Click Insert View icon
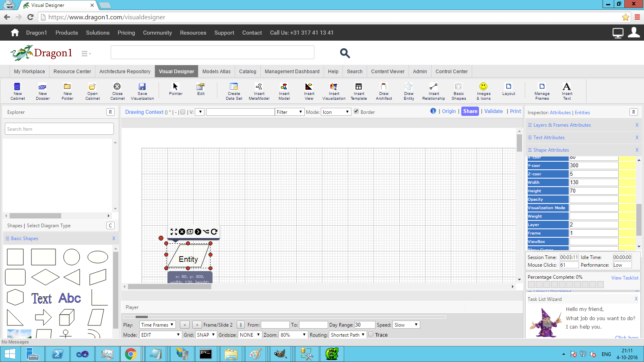Screen dimensions: 644x362 coord(309,86)
